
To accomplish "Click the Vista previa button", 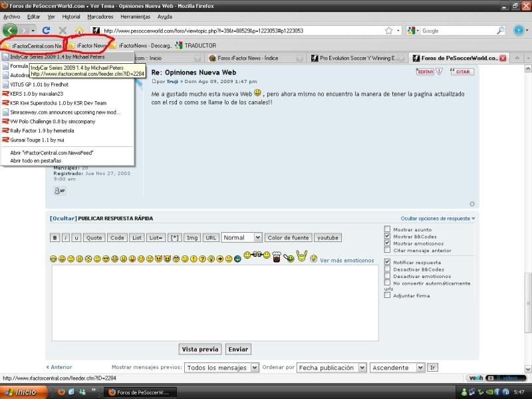I will [200, 349].
